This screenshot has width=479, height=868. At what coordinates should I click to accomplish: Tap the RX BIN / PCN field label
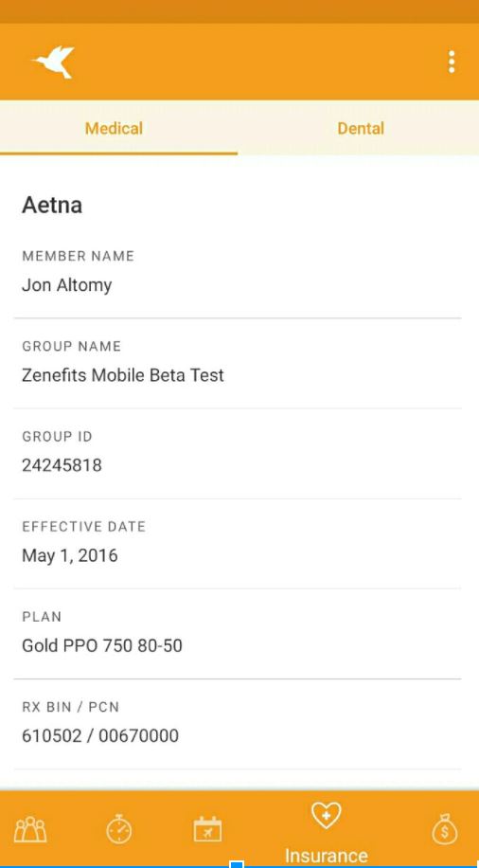70,707
